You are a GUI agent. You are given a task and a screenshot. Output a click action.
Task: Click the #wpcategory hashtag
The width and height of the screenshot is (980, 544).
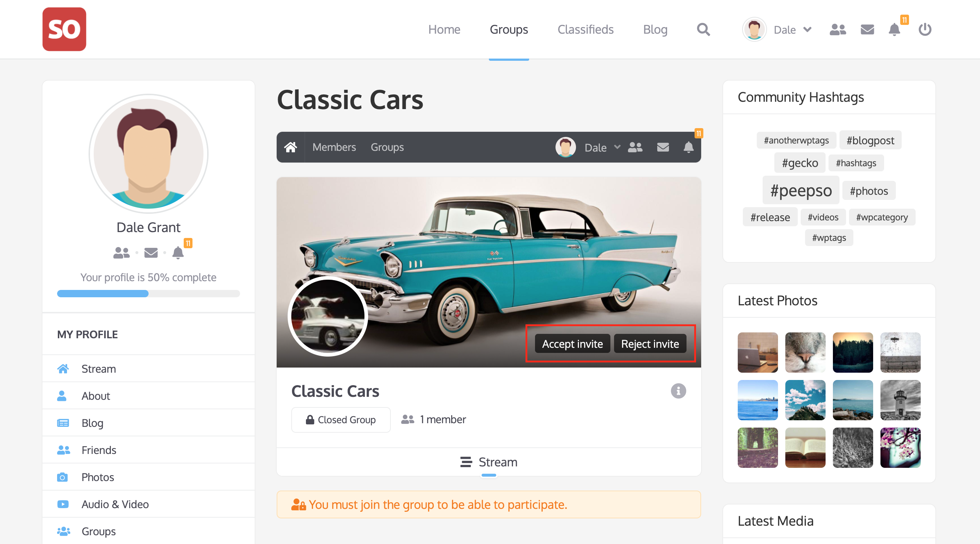click(882, 217)
